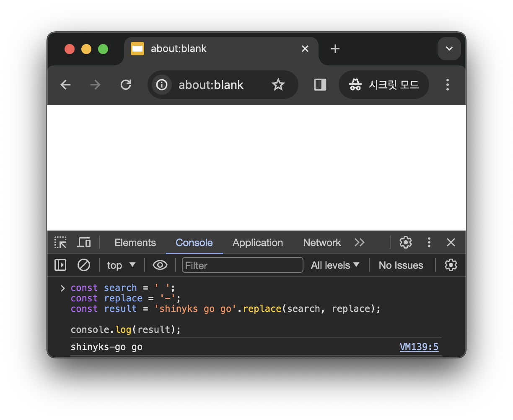
Task: Click the const result code line
Action: [225, 309]
